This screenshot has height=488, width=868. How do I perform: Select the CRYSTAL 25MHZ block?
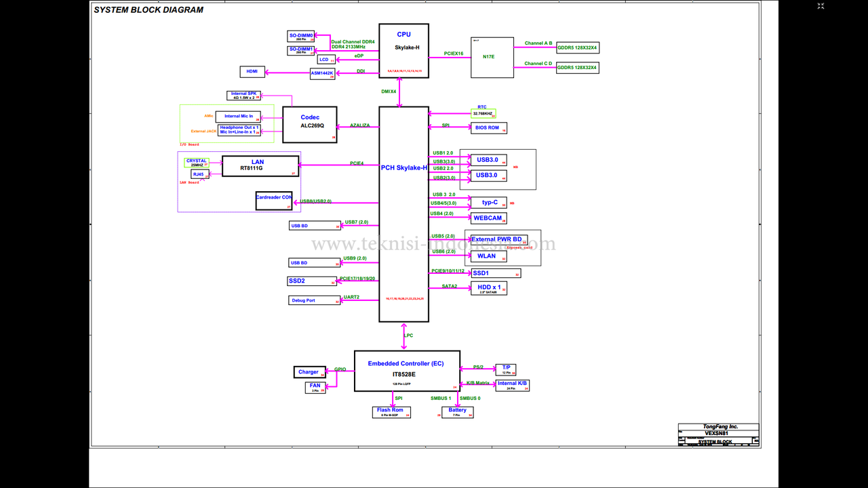(x=197, y=163)
